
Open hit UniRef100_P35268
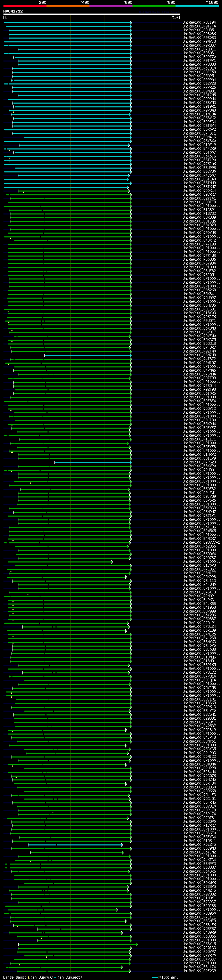[199, 290]
